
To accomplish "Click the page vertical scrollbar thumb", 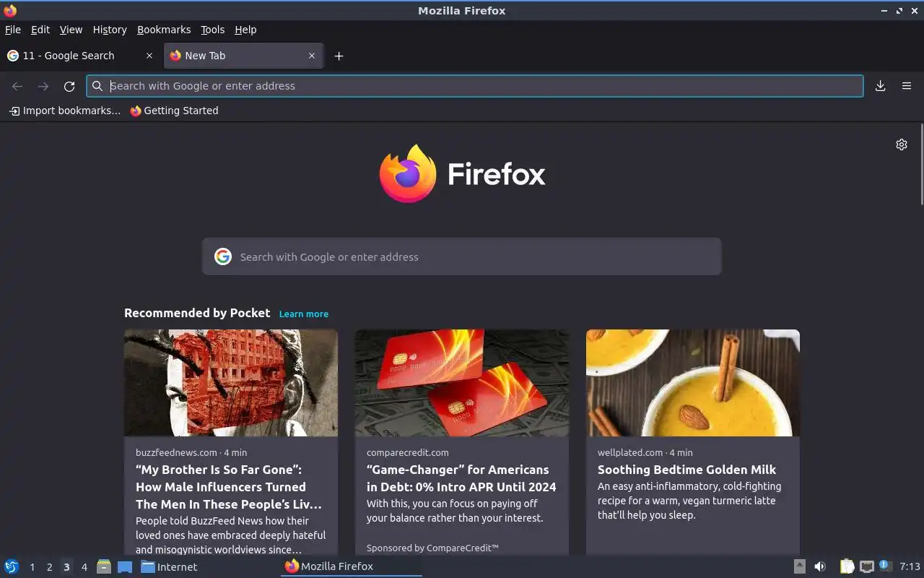I will click(921, 163).
